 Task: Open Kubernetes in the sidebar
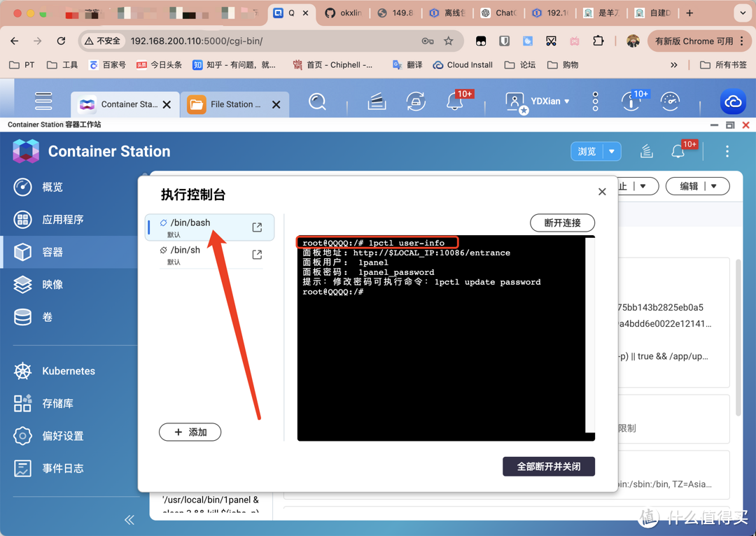68,371
